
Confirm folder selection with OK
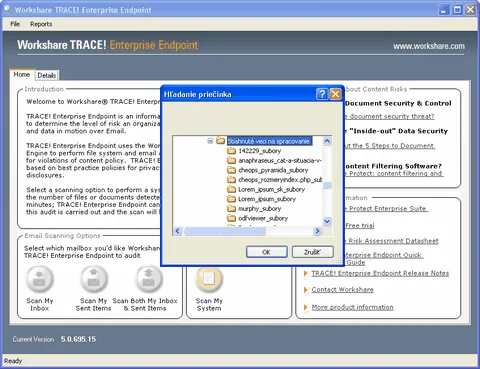(x=267, y=252)
